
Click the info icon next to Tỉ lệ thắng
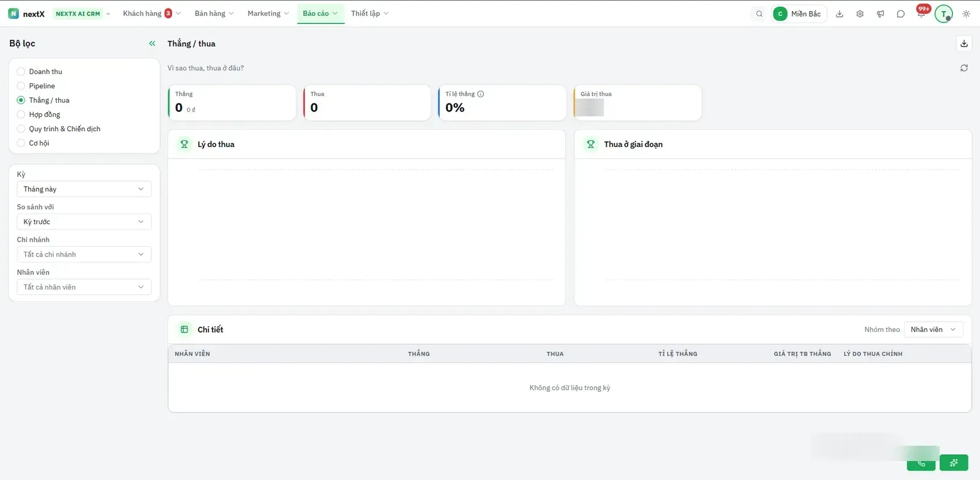[x=481, y=94]
